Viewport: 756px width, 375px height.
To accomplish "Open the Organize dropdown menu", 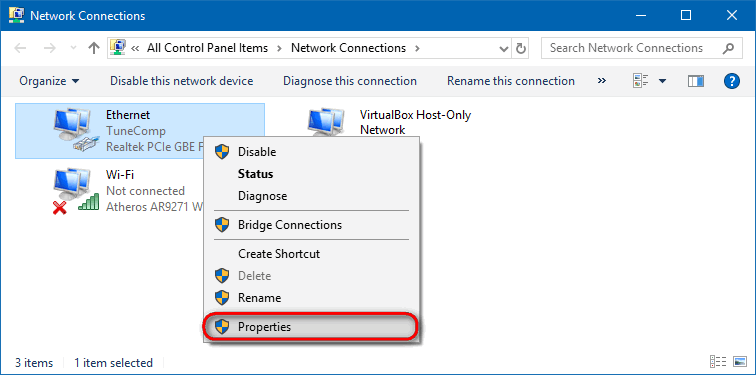I will coord(49,81).
